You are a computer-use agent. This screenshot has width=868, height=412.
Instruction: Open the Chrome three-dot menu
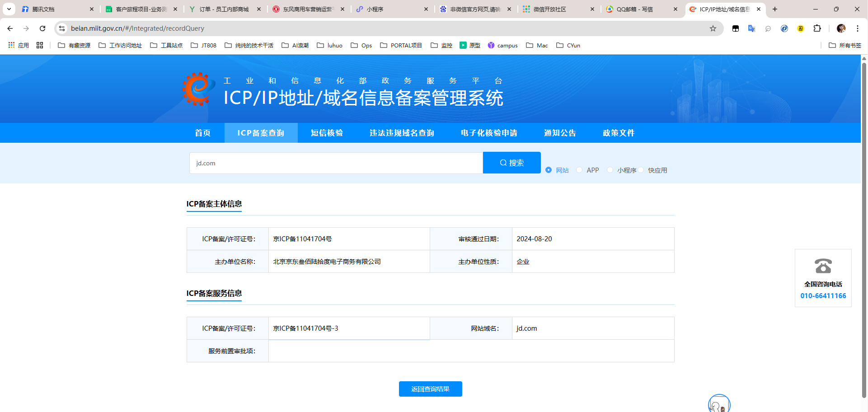(x=858, y=28)
